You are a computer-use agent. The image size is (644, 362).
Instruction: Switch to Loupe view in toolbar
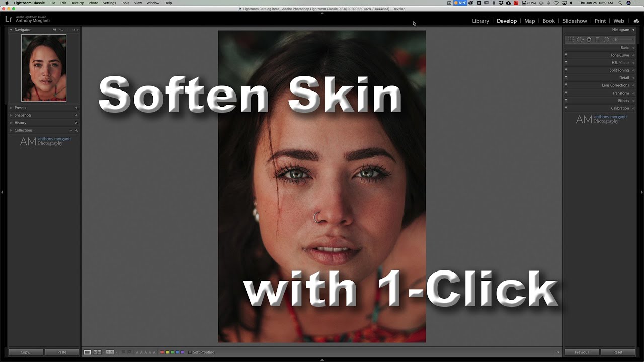[87, 352]
